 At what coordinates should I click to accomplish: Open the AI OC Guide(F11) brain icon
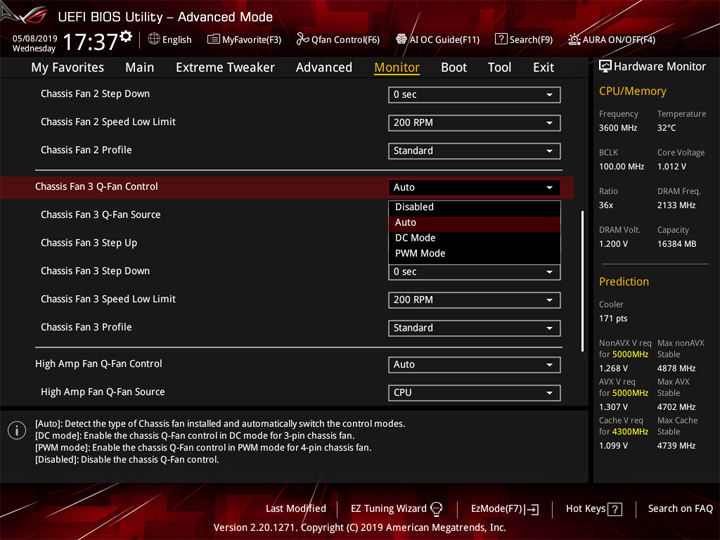click(401, 39)
